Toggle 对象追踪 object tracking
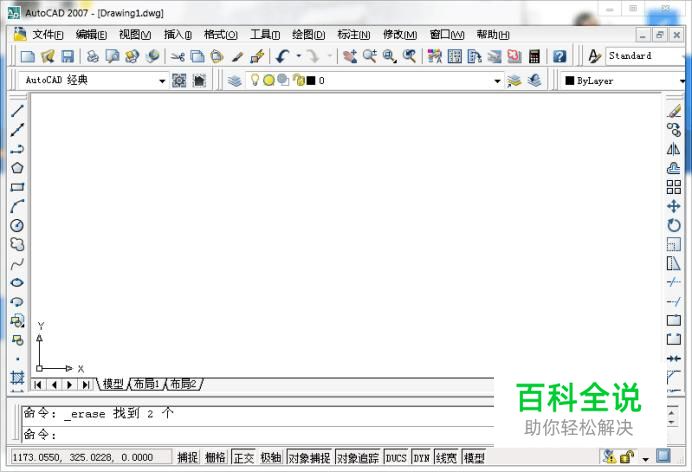Screen dimensions: 692x472 pyautogui.click(x=358, y=457)
